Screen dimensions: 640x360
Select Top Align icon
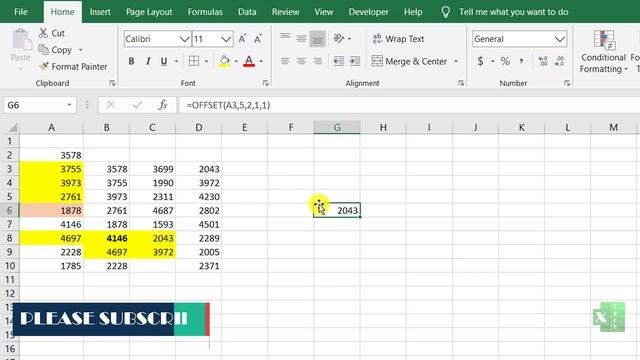[x=285, y=38]
